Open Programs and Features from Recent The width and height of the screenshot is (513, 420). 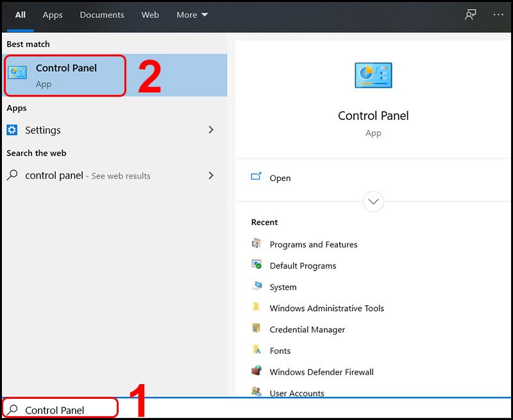coord(313,244)
